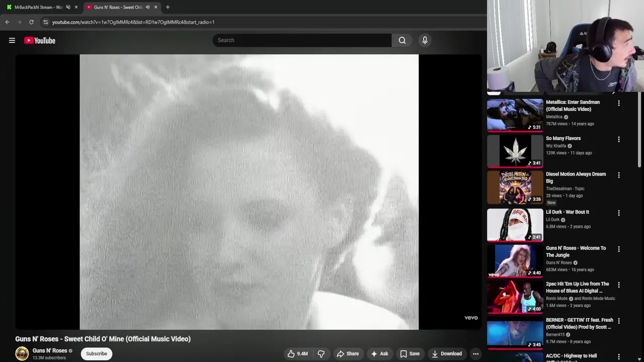
Task: Mute the MrBackPackN Stream tab audio icon
Action: [x=68, y=7]
